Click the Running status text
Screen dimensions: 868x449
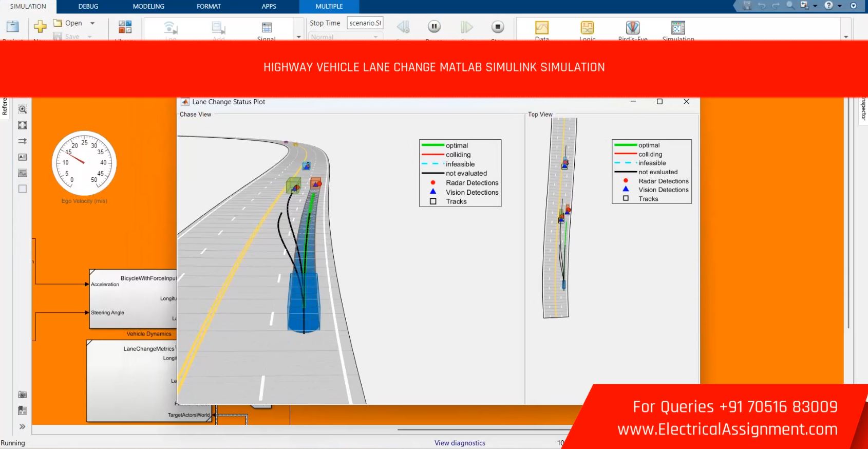(13, 443)
